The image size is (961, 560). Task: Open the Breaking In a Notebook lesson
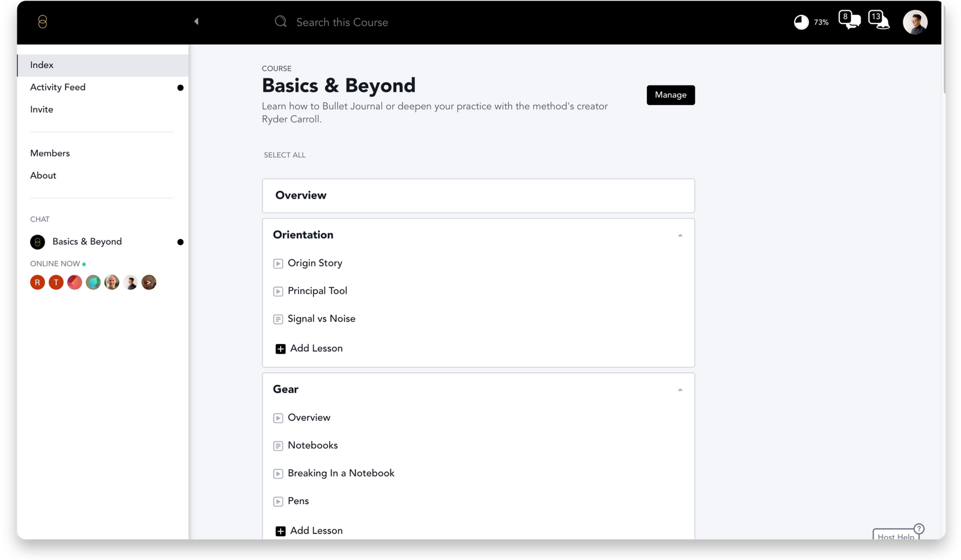point(341,473)
